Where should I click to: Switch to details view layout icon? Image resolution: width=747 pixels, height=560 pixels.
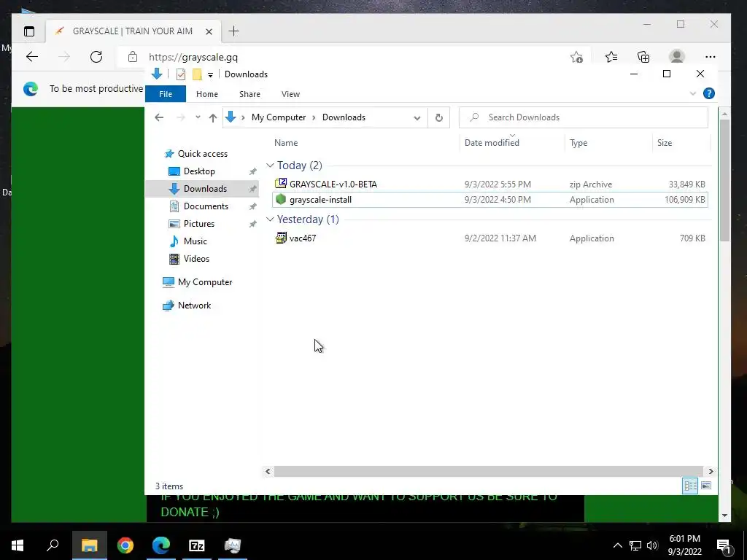[x=690, y=486]
